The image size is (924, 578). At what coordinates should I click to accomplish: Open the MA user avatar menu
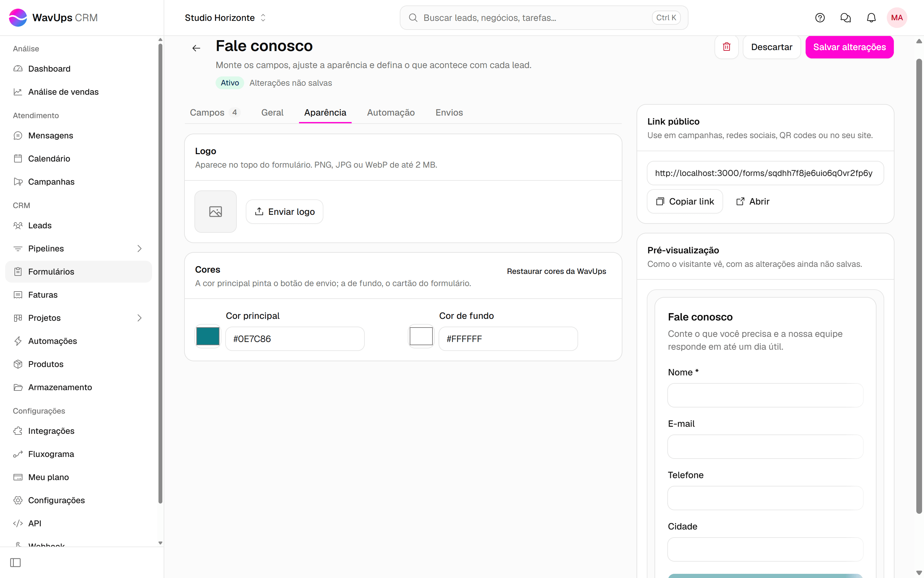[x=896, y=18]
